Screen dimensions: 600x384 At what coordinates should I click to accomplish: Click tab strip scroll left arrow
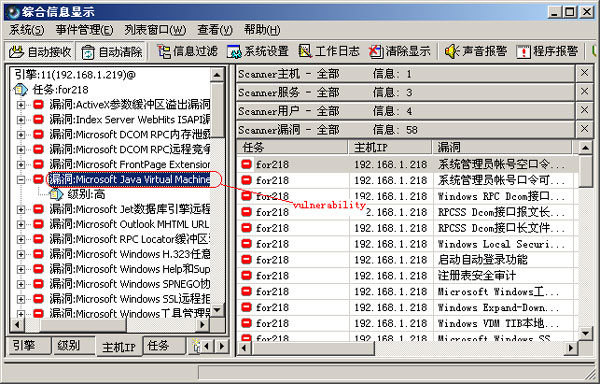coord(207,347)
